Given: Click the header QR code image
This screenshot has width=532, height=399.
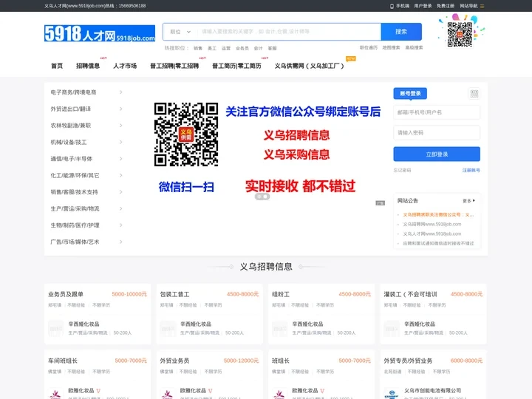Looking at the screenshot, I should 460,34.
